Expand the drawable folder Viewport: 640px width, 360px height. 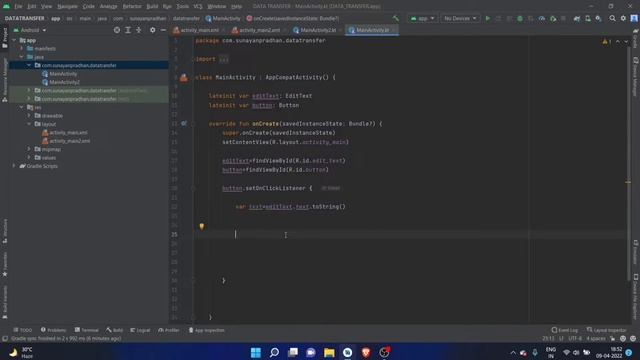pos(29,116)
